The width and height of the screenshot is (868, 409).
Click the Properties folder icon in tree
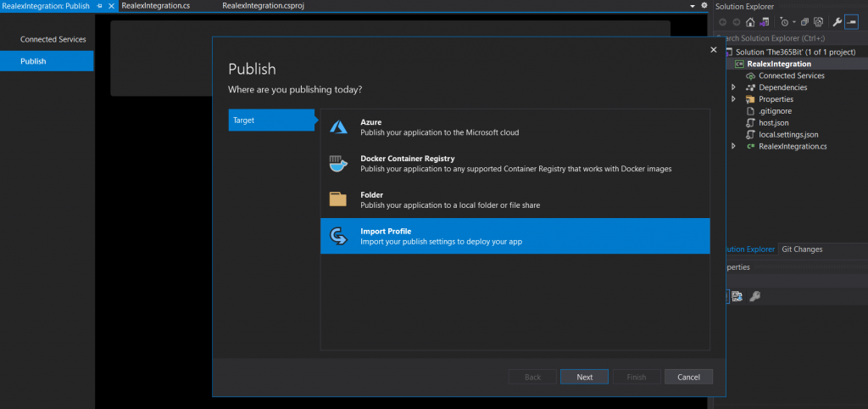coord(751,99)
